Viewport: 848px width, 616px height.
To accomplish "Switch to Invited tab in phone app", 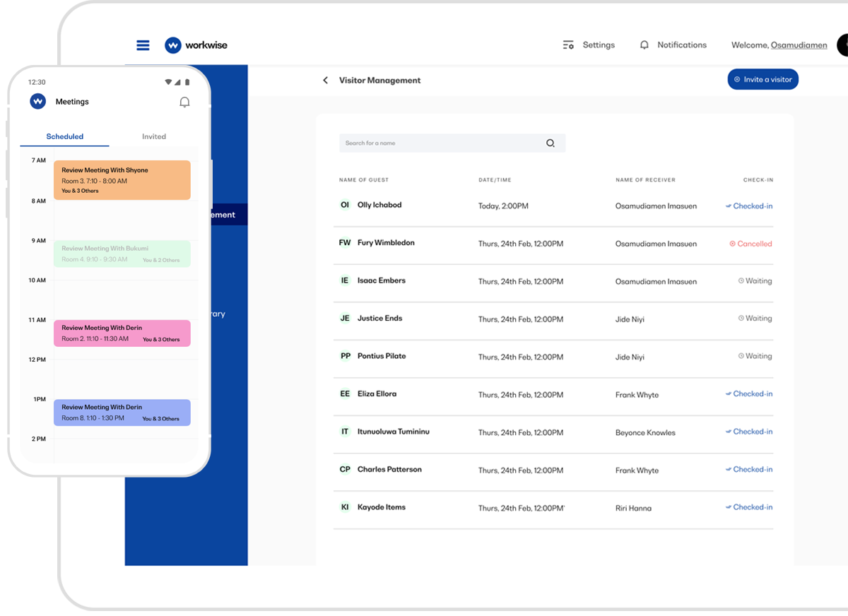I will click(x=154, y=137).
